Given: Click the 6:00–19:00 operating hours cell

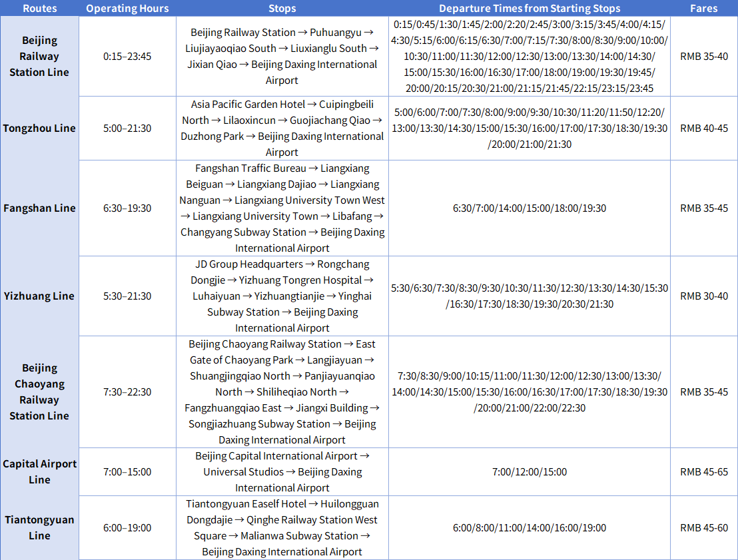Looking at the screenshot, I should coord(127,527).
